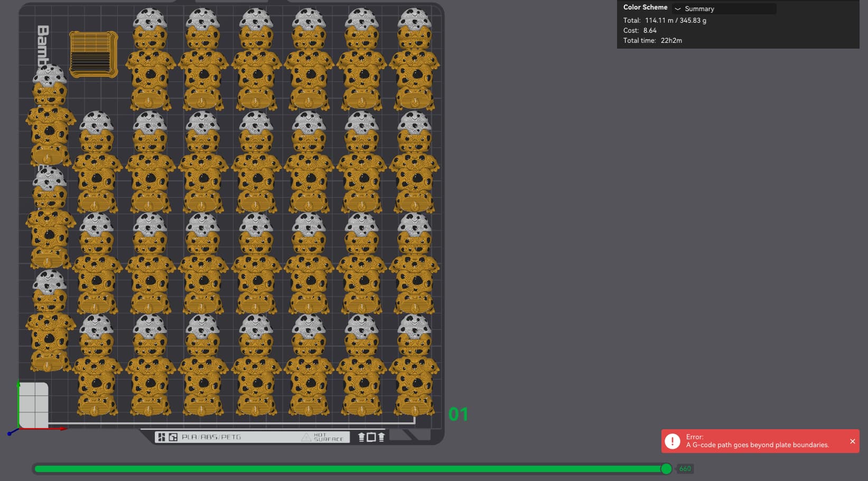The width and height of the screenshot is (868, 481).
Task: Click the chevron arrow beside Summary
Action: pyautogui.click(x=678, y=9)
